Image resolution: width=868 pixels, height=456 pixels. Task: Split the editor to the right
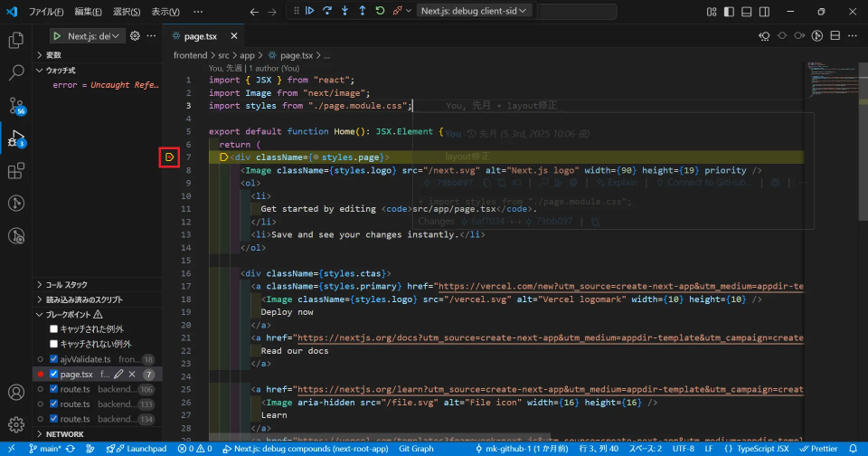tap(835, 36)
